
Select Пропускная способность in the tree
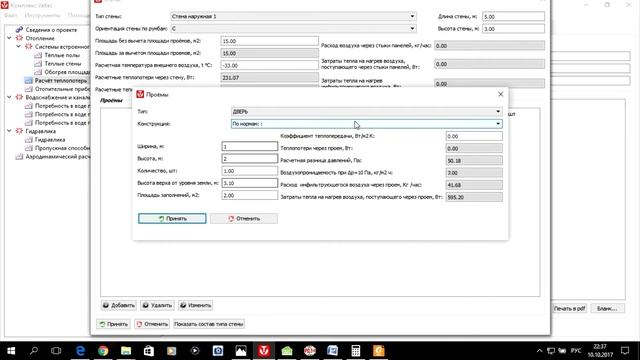pos(62,148)
